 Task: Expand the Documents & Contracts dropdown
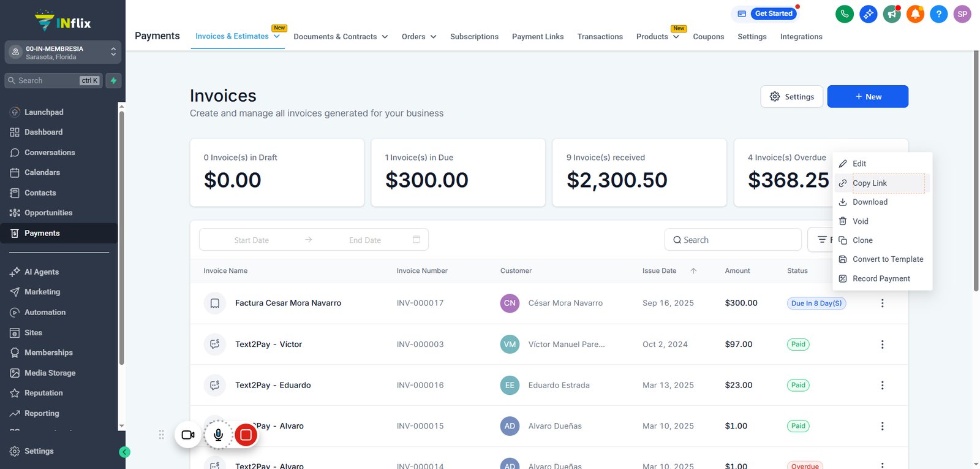[x=385, y=37]
